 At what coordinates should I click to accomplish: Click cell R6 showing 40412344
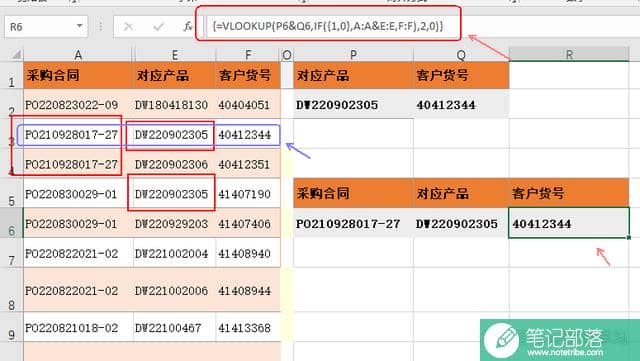tap(569, 223)
